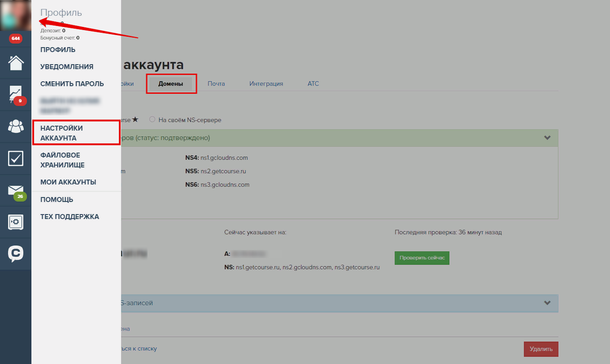Image resolution: width=610 pixels, height=364 pixels.
Task: Click the Последняя проверка: 36 минут назад text
Action: pyautogui.click(x=448, y=232)
